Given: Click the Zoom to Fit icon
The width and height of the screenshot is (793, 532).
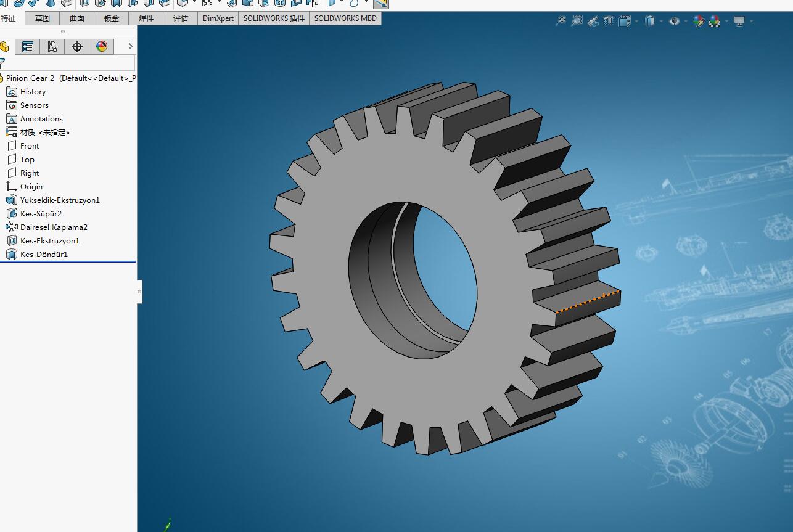Looking at the screenshot, I should [x=561, y=21].
